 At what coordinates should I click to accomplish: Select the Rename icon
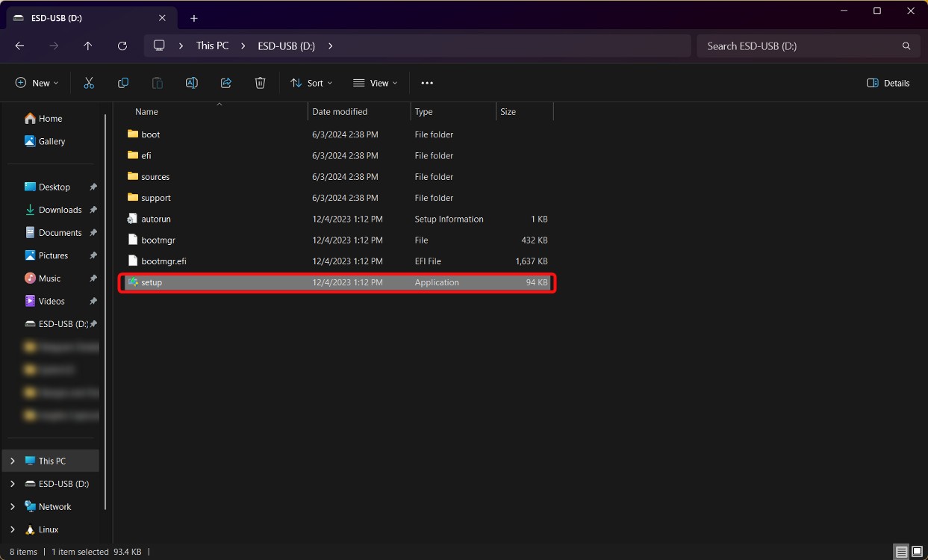[191, 83]
